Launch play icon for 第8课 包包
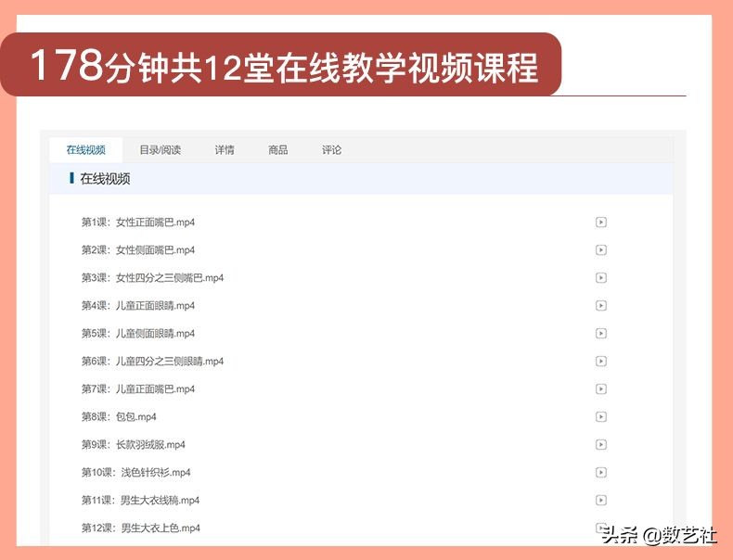 coord(601,417)
